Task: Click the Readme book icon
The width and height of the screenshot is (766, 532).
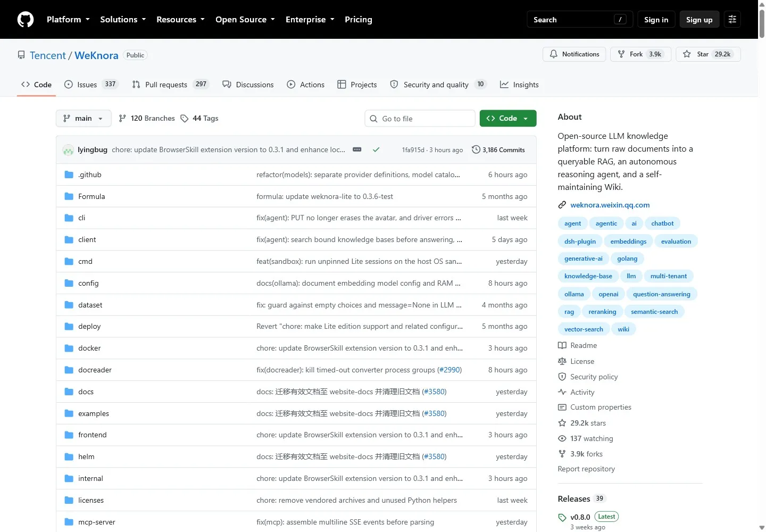Action: [562, 345]
